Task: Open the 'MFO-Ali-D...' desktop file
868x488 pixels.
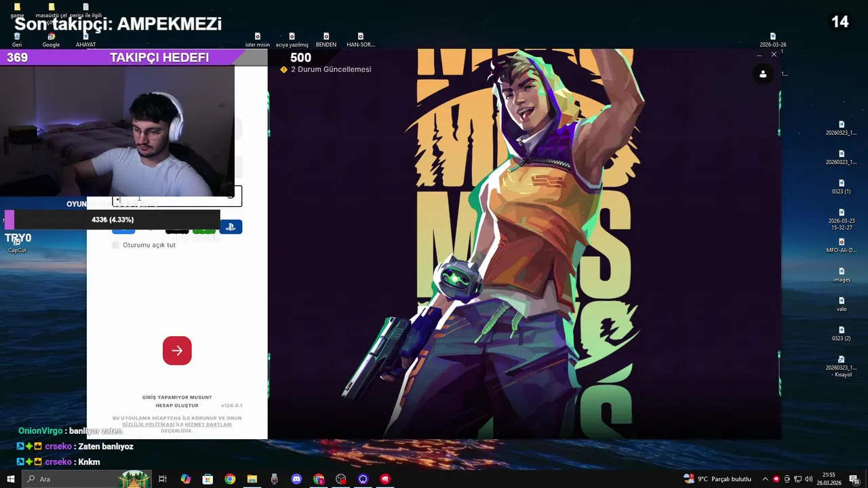Action: point(842,245)
